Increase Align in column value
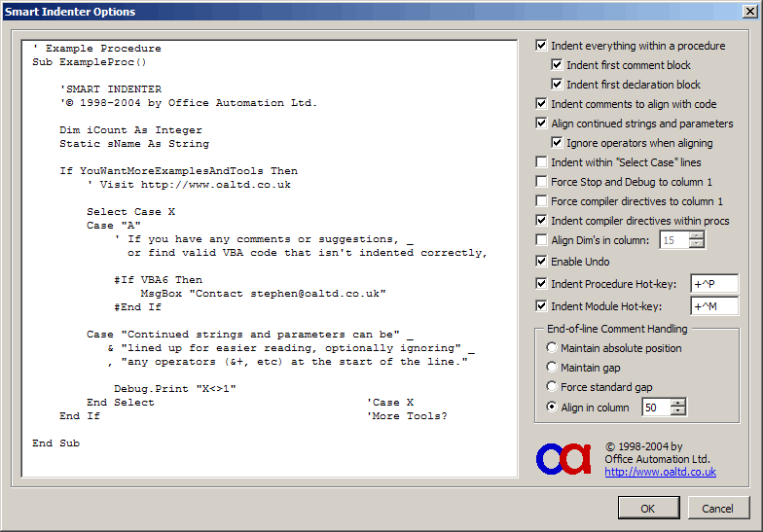The image size is (763, 532). (x=677, y=403)
